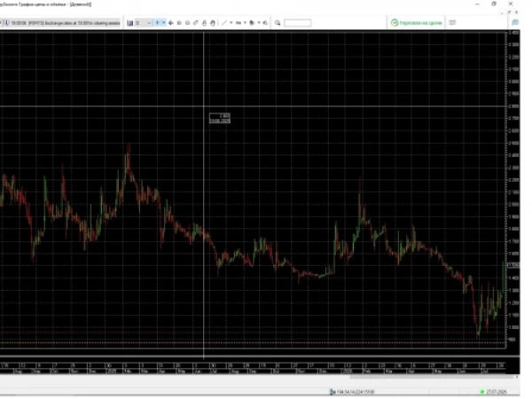Select the Aa text label tool
Image resolution: width=532 pixels, height=399 pixels.
(239, 23)
